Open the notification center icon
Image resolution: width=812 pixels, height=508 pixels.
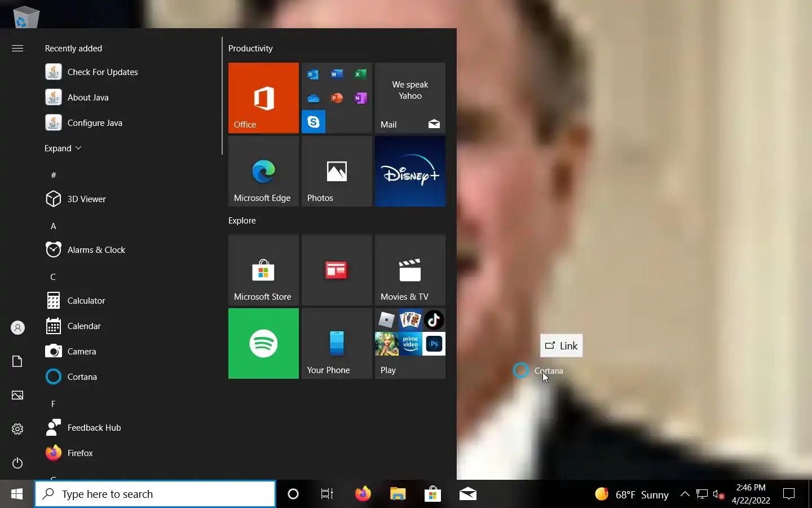click(x=789, y=494)
